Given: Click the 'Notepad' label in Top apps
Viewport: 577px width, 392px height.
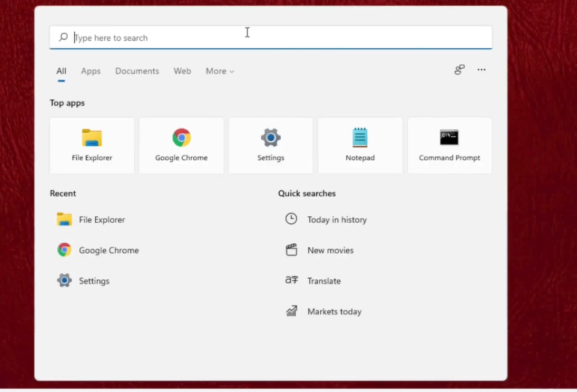Looking at the screenshot, I should [360, 158].
